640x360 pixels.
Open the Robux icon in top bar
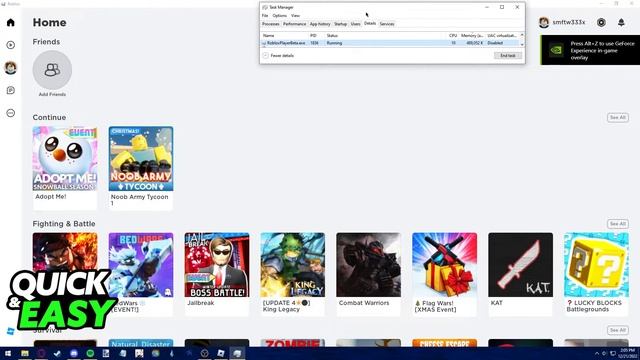point(601,22)
